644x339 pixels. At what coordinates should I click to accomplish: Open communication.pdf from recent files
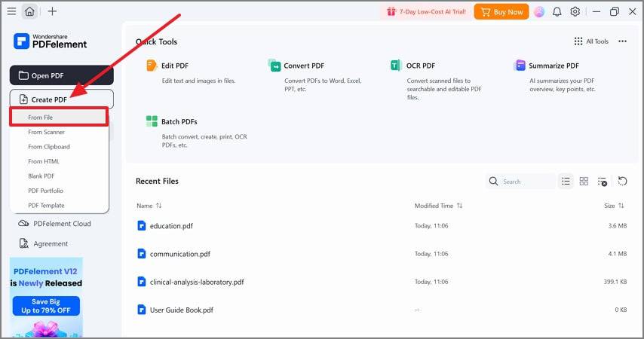pyautogui.click(x=180, y=254)
